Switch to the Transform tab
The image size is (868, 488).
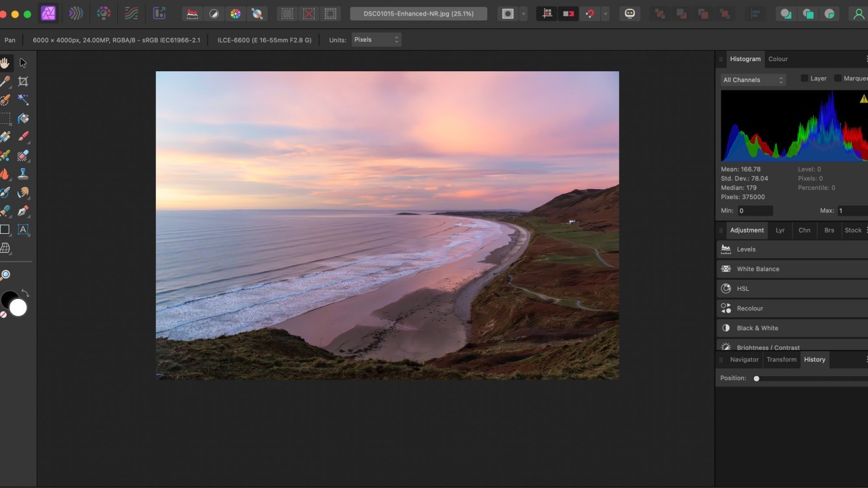(781, 360)
